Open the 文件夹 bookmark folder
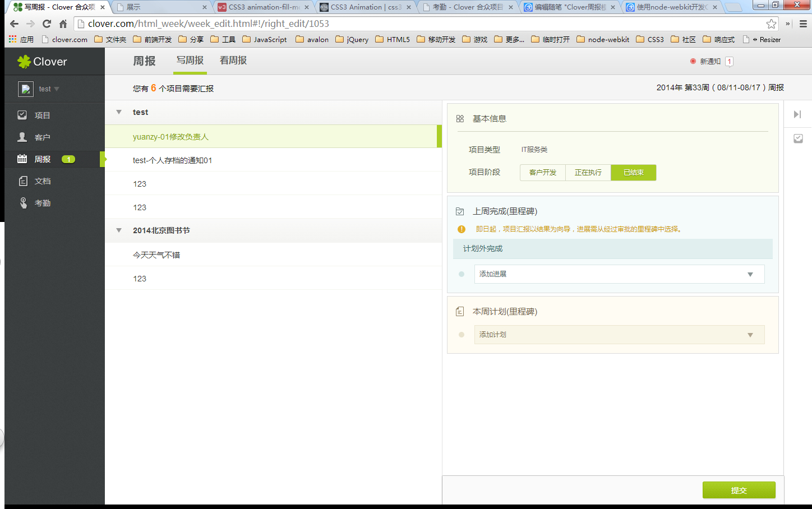This screenshot has height=509, width=812. coord(110,39)
